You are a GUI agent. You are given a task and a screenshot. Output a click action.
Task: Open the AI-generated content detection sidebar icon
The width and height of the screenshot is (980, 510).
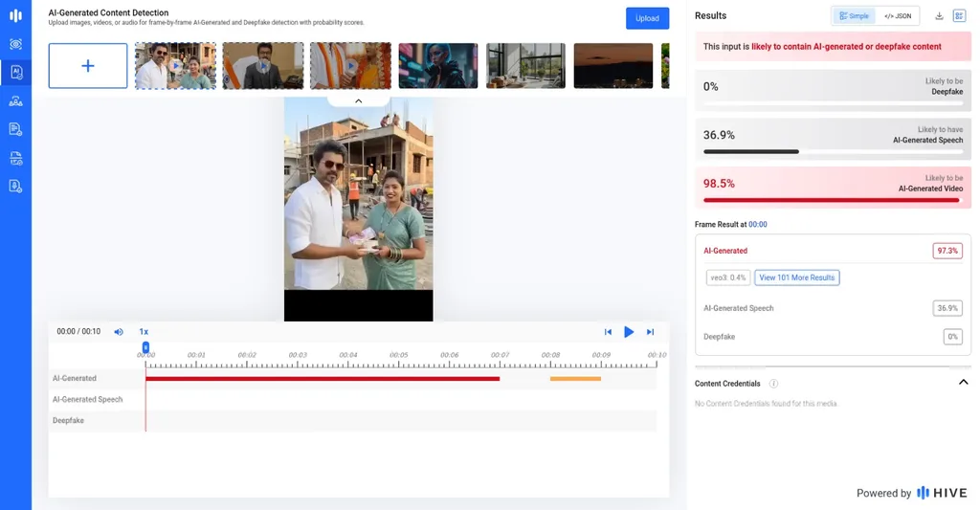coord(15,73)
